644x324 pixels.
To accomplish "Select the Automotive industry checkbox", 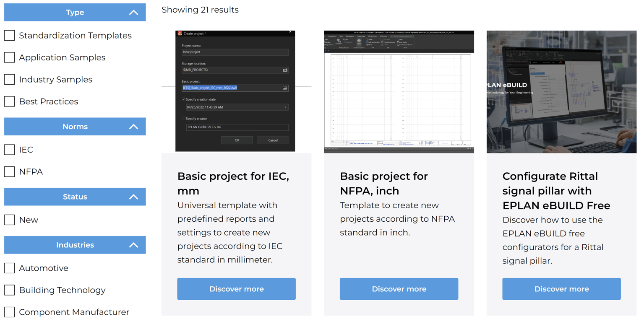I will point(10,268).
